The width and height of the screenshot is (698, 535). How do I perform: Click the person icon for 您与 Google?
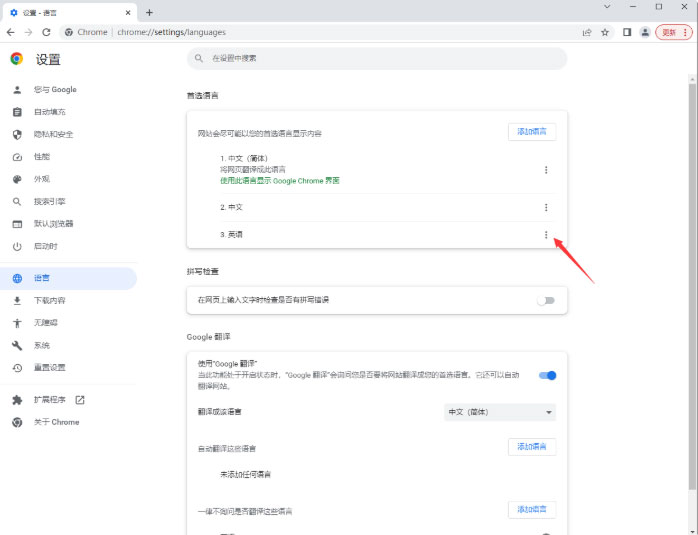(17, 89)
